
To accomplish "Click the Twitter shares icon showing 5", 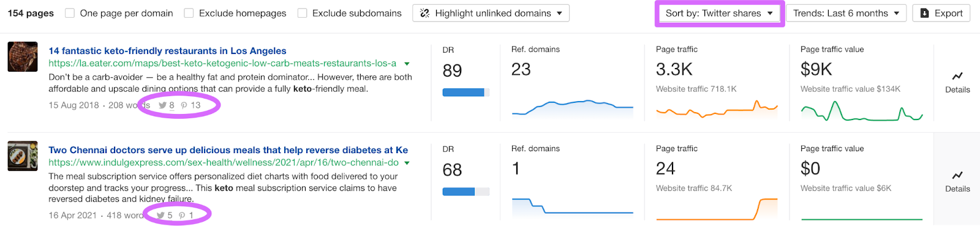I will tap(160, 216).
